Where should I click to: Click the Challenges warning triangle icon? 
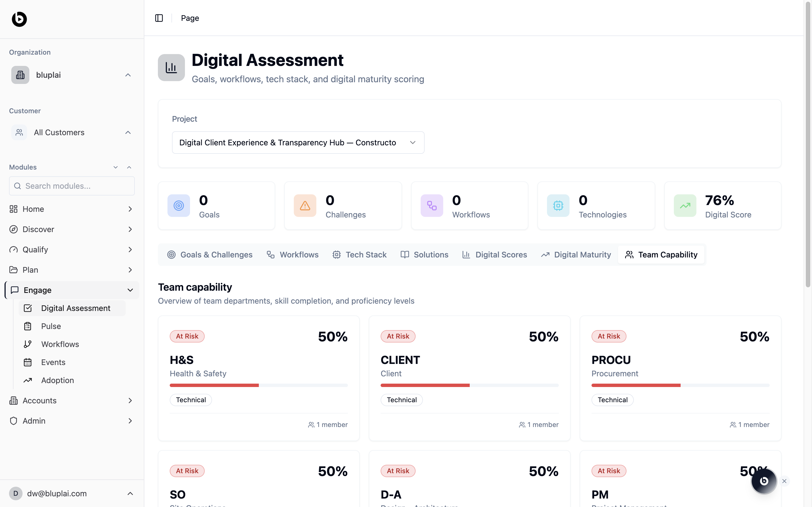305,206
